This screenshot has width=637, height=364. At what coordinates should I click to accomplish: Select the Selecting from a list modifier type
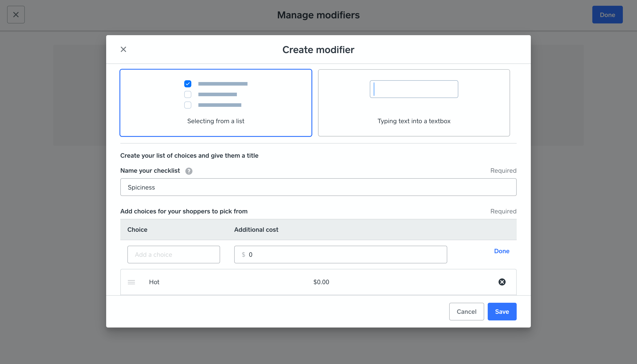(x=215, y=103)
